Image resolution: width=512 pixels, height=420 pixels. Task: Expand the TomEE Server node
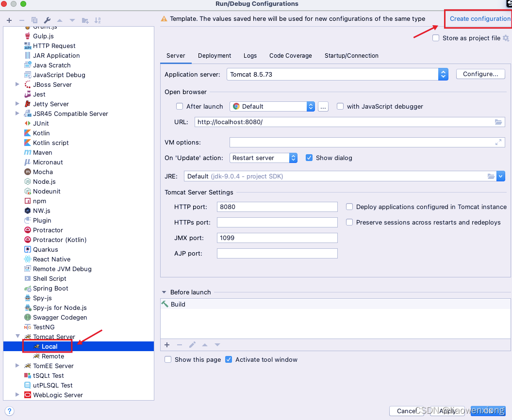coord(17,366)
